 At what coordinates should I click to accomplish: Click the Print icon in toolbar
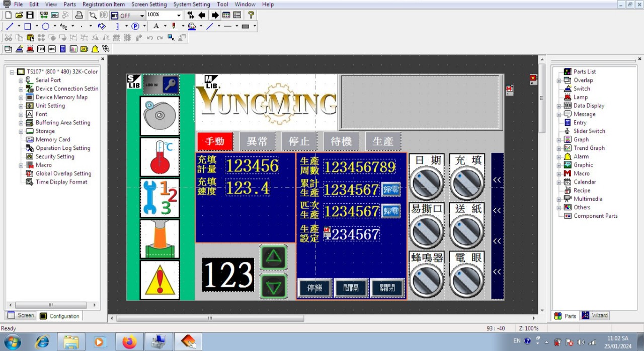(79, 15)
